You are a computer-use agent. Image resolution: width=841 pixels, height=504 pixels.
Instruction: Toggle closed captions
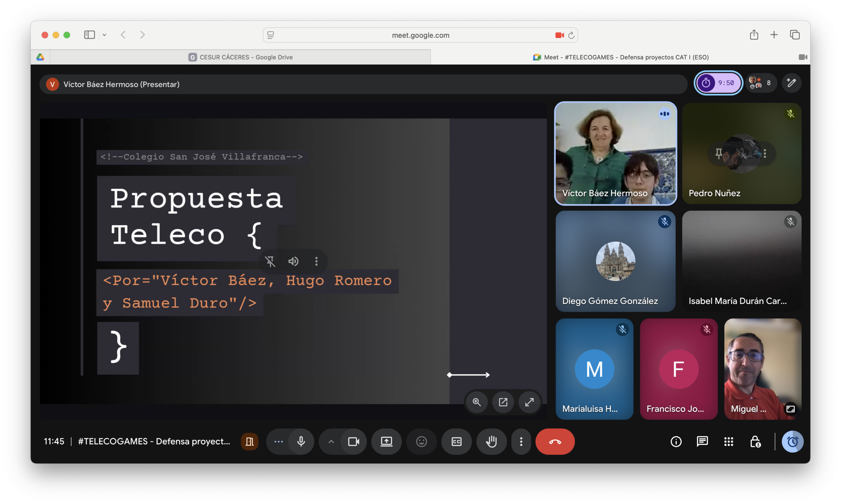click(x=456, y=442)
